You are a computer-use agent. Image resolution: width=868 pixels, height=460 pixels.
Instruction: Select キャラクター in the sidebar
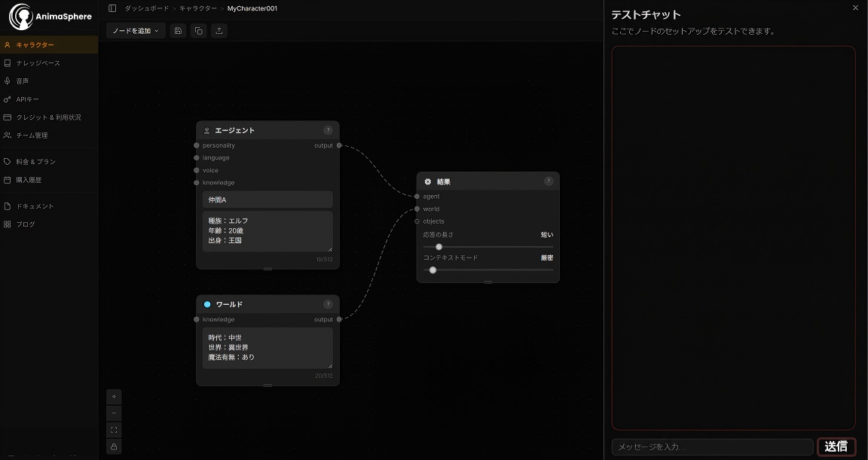tap(35, 44)
